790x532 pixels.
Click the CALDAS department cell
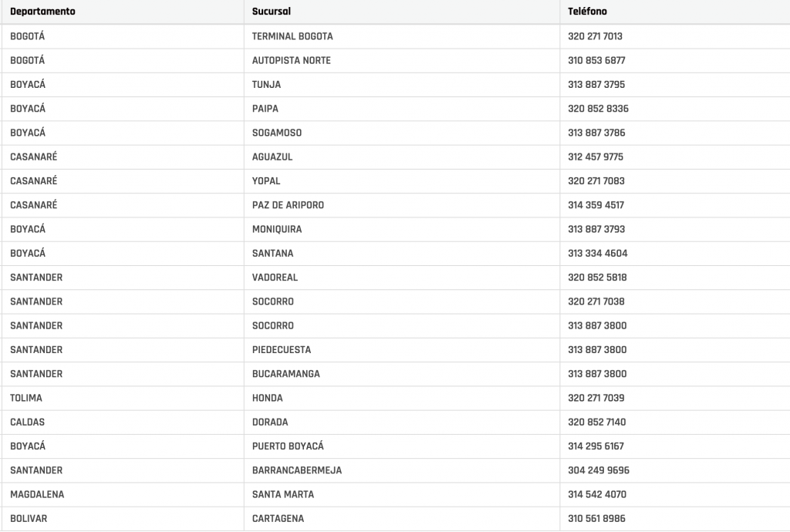coord(28,422)
